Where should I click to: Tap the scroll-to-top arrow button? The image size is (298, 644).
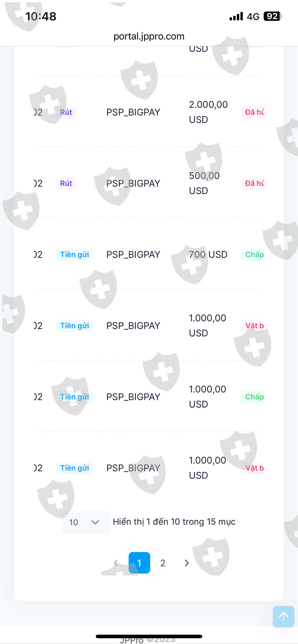coord(283,616)
